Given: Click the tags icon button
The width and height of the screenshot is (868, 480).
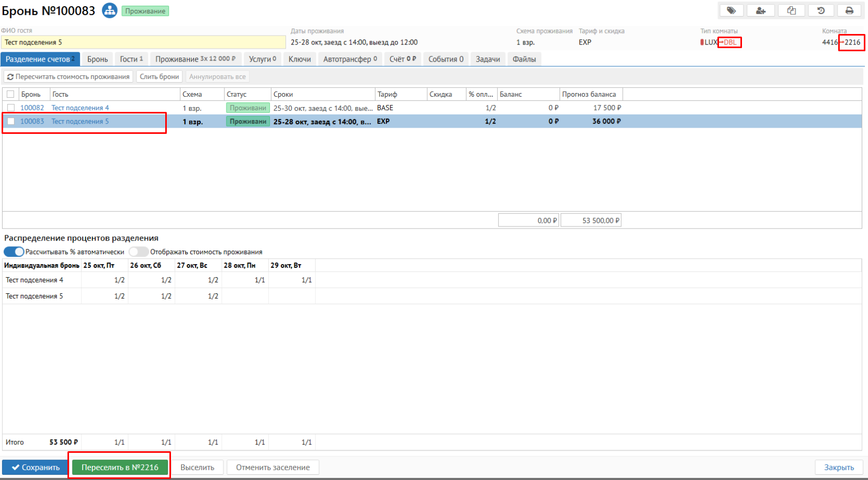Looking at the screenshot, I should point(732,10).
